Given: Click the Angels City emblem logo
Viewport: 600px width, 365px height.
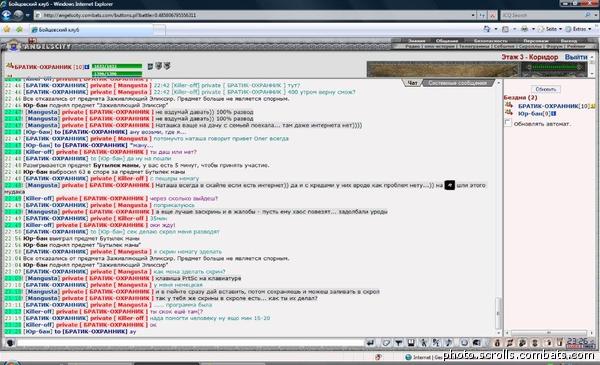Looking at the screenshot, I should pyautogui.click(x=14, y=46).
